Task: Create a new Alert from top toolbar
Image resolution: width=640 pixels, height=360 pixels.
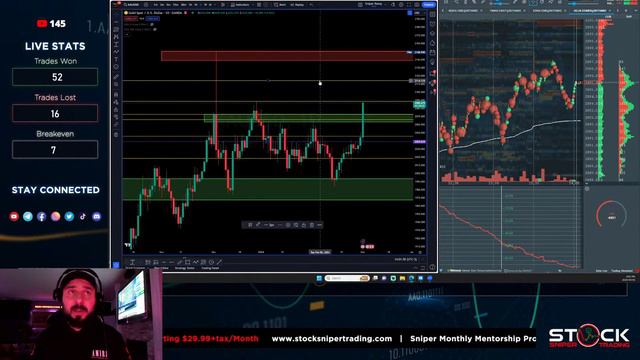Action: tap(280, 4)
